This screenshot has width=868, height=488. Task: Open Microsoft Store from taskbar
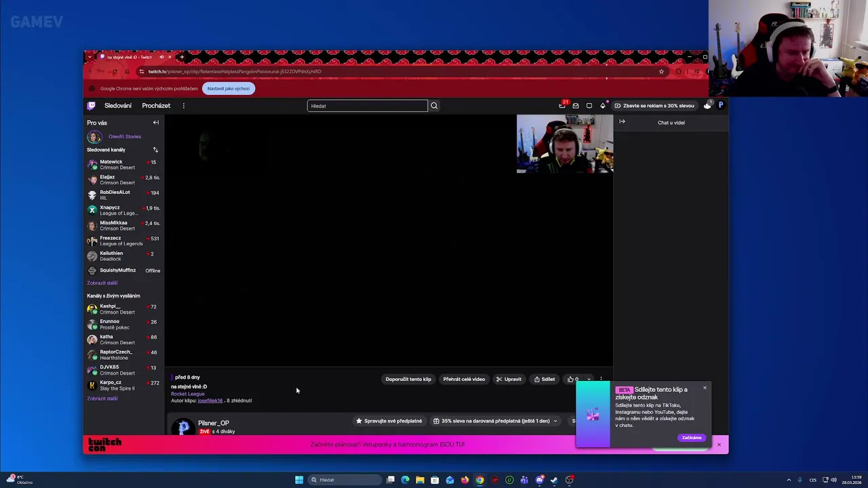pyautogui.click(x=435, y=480)
